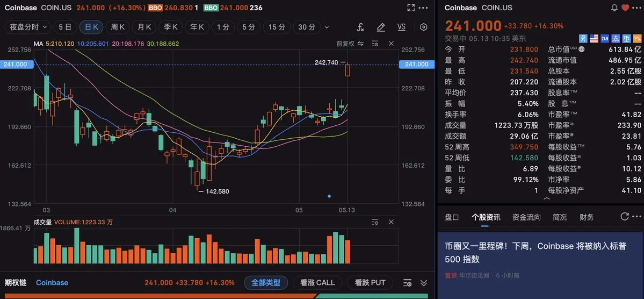Select the pencil drawing tool
This screenshot has height=299, width=644.
(381, 27)
